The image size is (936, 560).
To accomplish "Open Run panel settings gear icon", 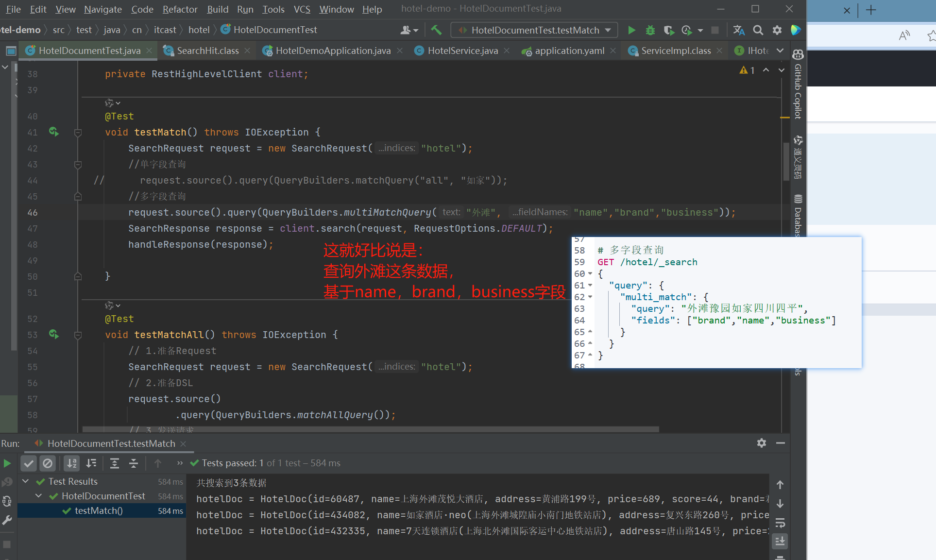I will coord(761,443).
